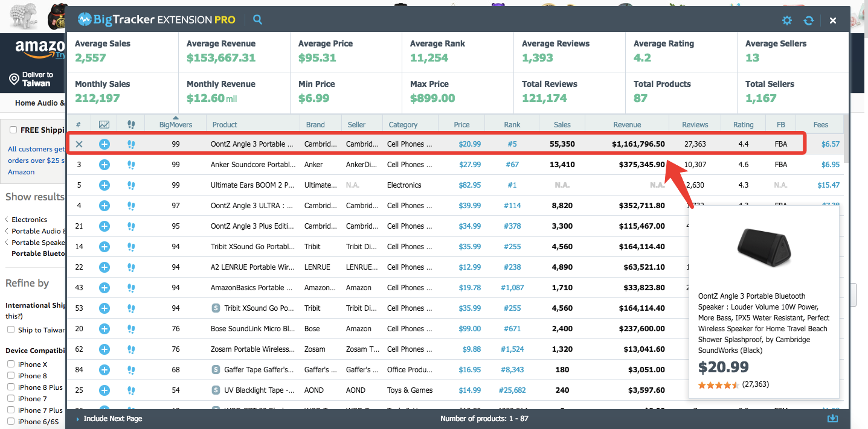868x429 pixels.
Task: Sort table by Sales column header
Action: [x=562, y=125]
